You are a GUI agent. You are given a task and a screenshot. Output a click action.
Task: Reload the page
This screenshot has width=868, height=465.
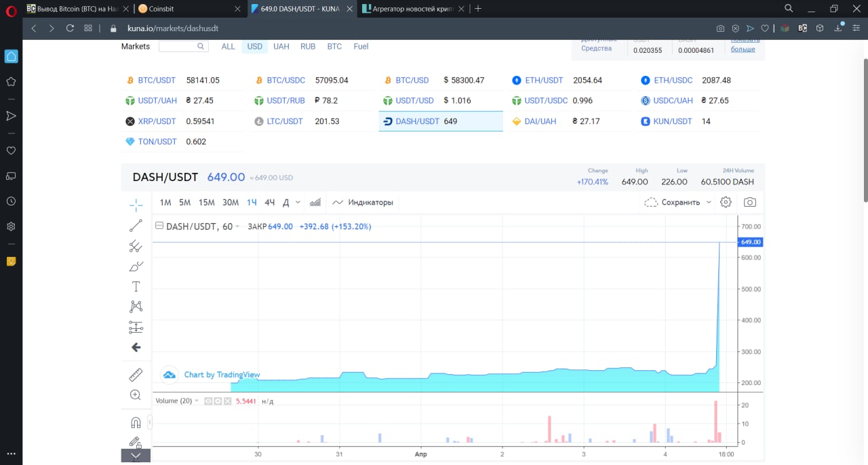70,28
